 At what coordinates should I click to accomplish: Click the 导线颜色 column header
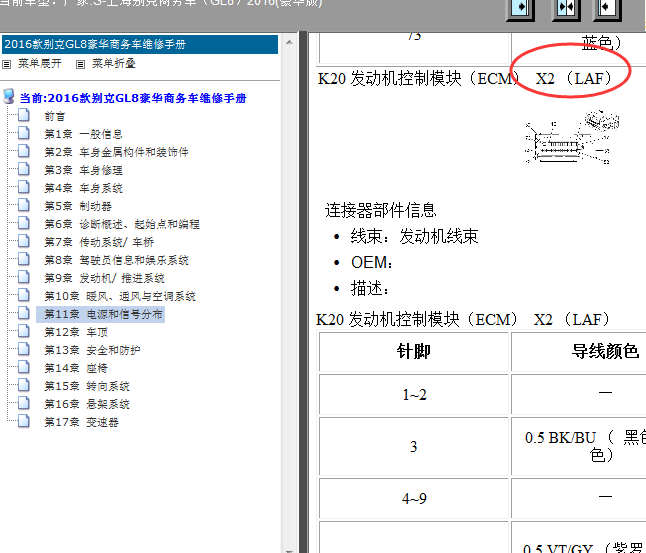coord(579,352)
